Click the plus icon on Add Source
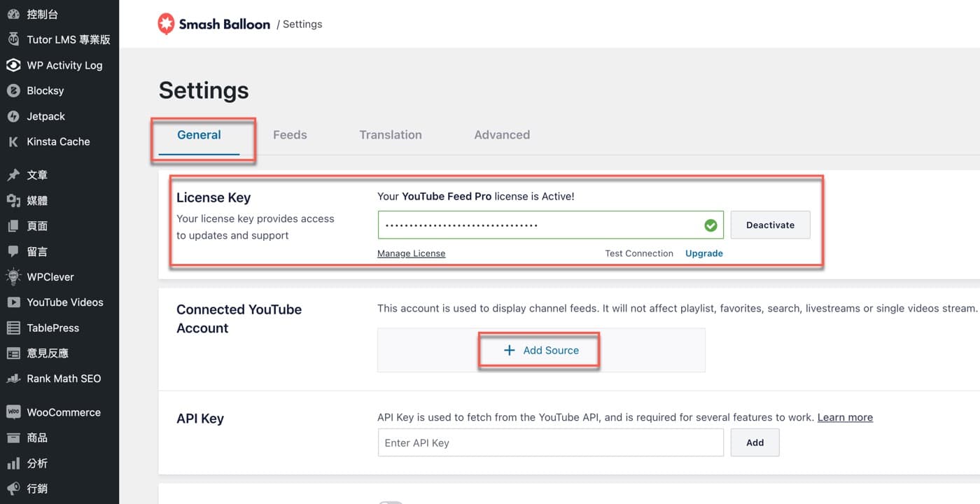Image resolution: width=980 pixels, height=504 pixels. (x=510, y=351)
